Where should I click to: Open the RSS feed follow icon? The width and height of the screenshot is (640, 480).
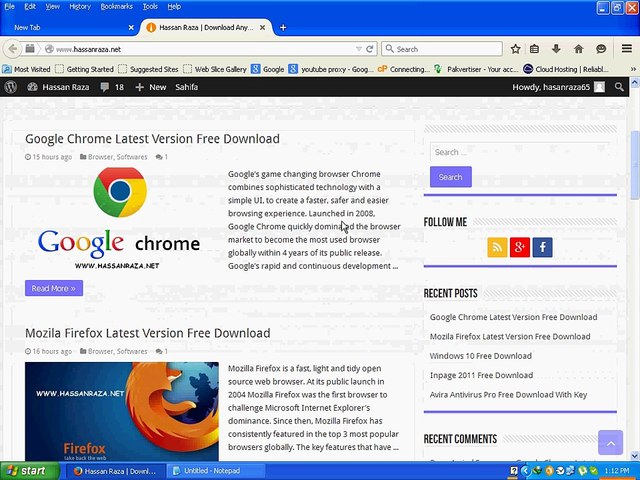497,247
